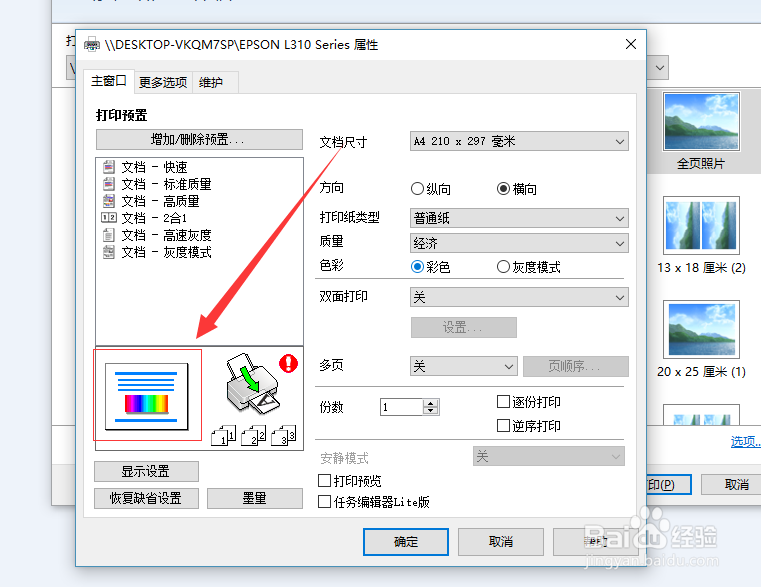761x587 pixels.
Task: Select the '文档 - 灰度模式' preset icon
Action: click(109, 252)
